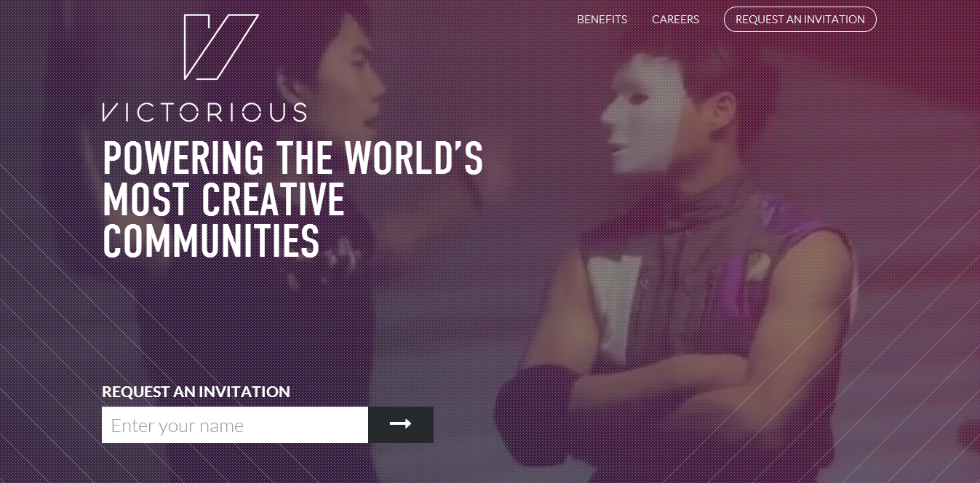The height and width of the screenshot is (483, 980).
Task: Click the VICTORIOUS wordmark text
Action: click(x=204, y=112)
